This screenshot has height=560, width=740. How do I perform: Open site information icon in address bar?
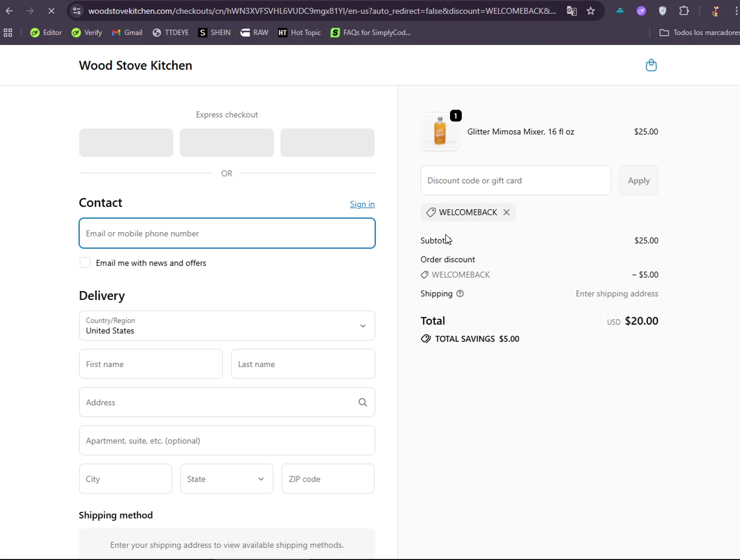pos(76,11)
